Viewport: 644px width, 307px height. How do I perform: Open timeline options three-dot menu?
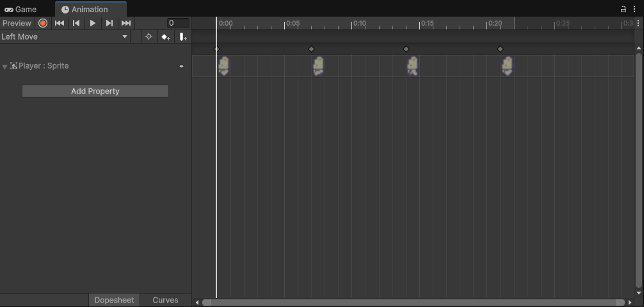(638, 24)
